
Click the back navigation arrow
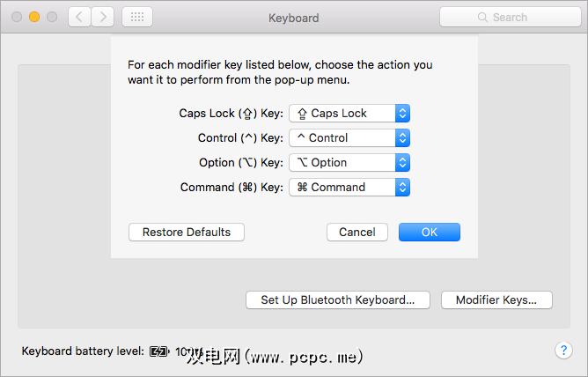[80, 17]
